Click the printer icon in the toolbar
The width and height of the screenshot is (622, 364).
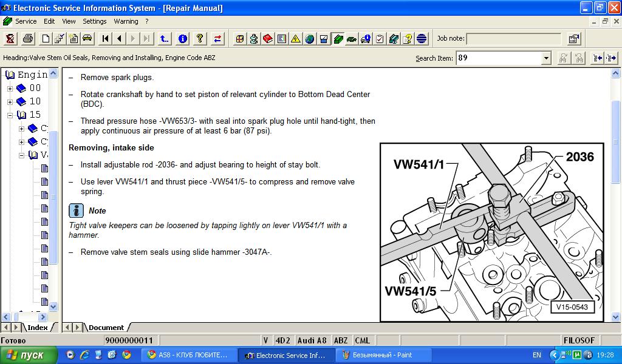(28, 39)
